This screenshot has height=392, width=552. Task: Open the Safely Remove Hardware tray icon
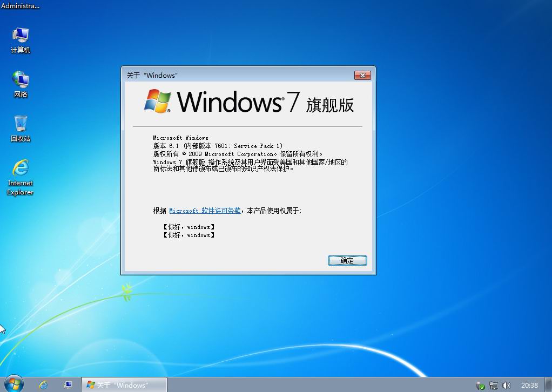(x=481, y=386)
